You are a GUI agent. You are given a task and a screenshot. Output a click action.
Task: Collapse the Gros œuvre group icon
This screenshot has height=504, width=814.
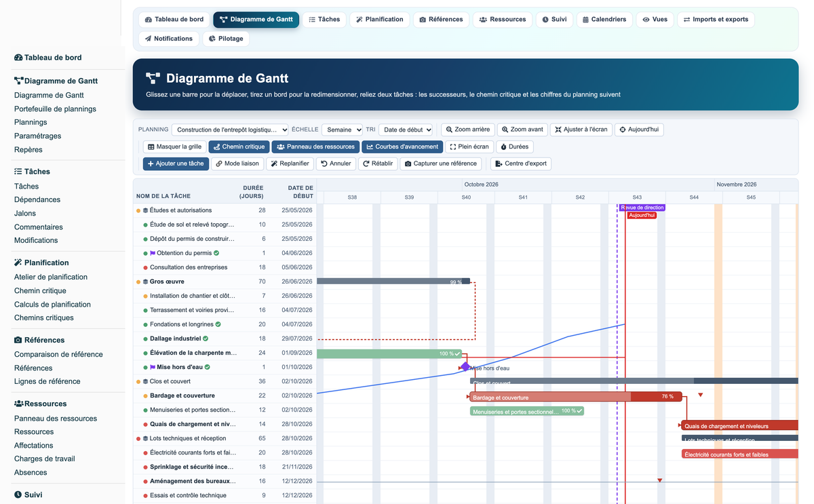coord(146,282)
